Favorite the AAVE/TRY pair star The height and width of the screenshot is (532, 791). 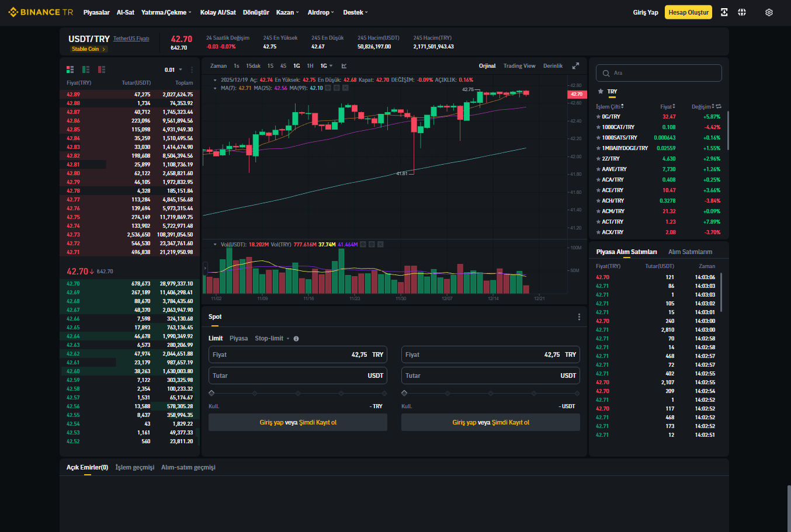click(598, 169)
